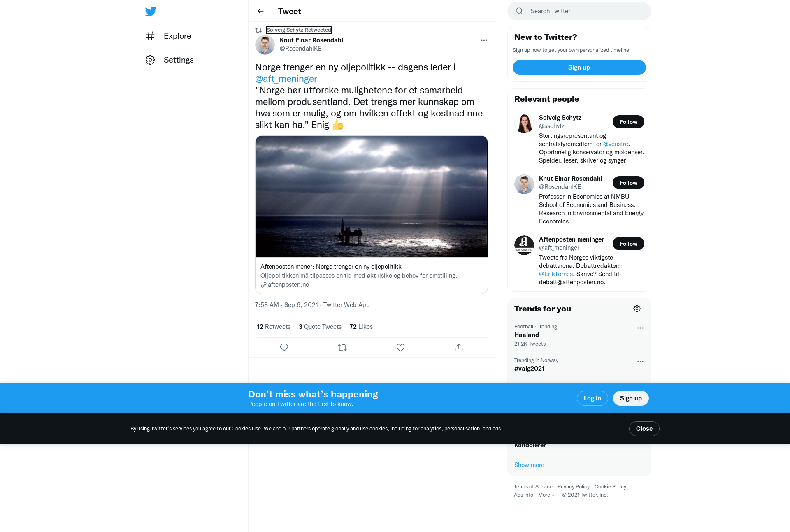Retweet using the action bar icon

coord(342,348)
